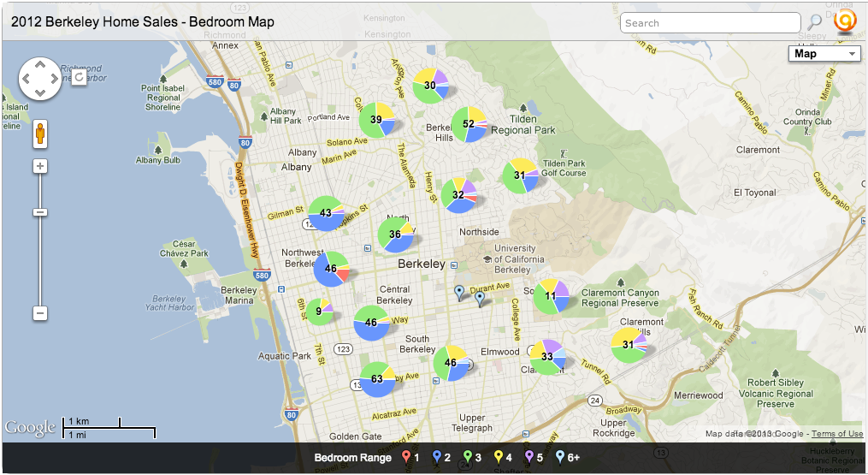The height and width of the screenshot is (475, 868).
Task: Open the pie chart cluster labeled 11
Action: coord(551,296)
